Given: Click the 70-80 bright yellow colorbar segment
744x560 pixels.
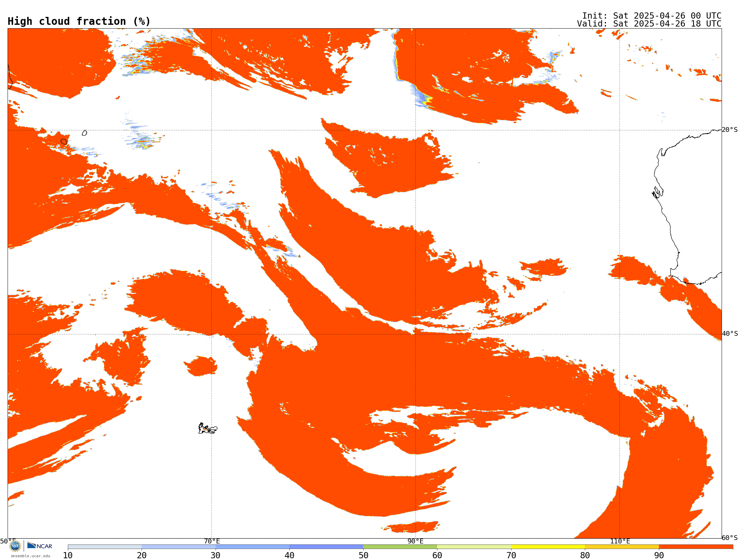Looking at the screenshot, I should pyautogui.click(x=548, y=547).
